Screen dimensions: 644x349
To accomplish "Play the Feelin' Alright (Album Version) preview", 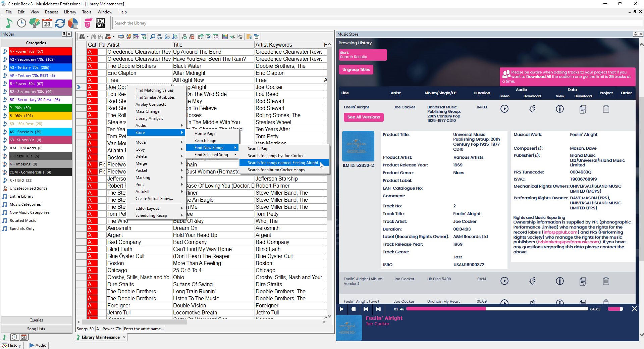I will click(504, 281).
